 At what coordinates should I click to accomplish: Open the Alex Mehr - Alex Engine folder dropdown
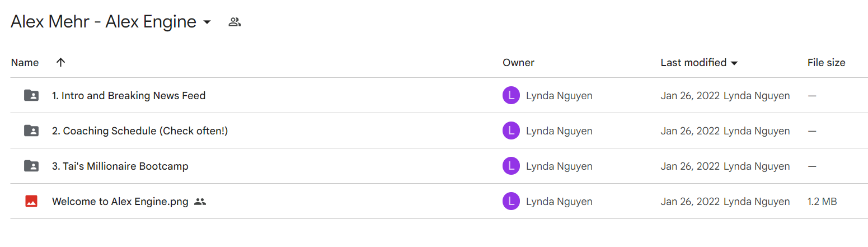click(207, 22)
